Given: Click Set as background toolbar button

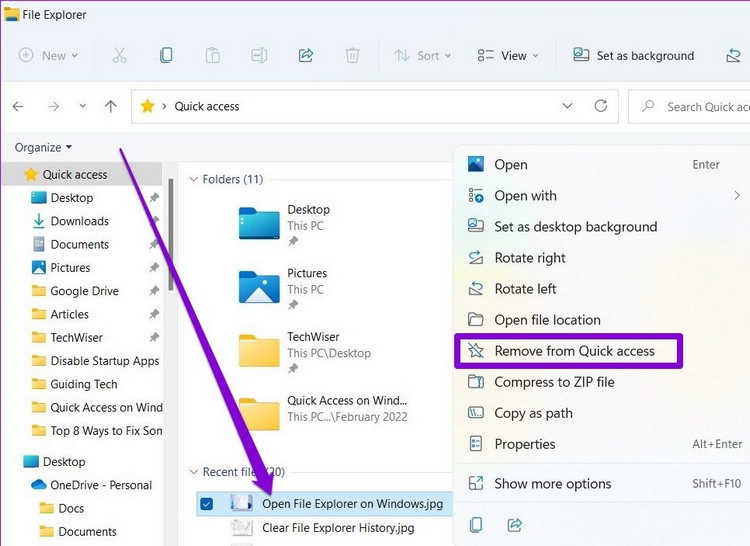Looking at the screenshot, I should pyautogui.click(x=634, y=55).
